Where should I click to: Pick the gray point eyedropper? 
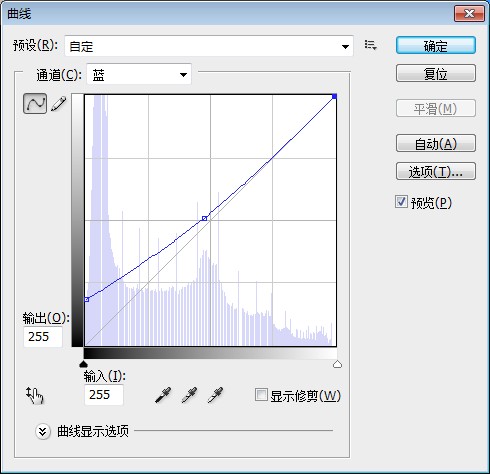[x=189, y=395]
